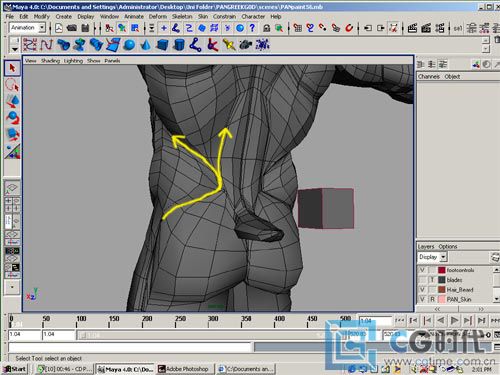
Task: Toggle snap to points
Action: point(323,28)
